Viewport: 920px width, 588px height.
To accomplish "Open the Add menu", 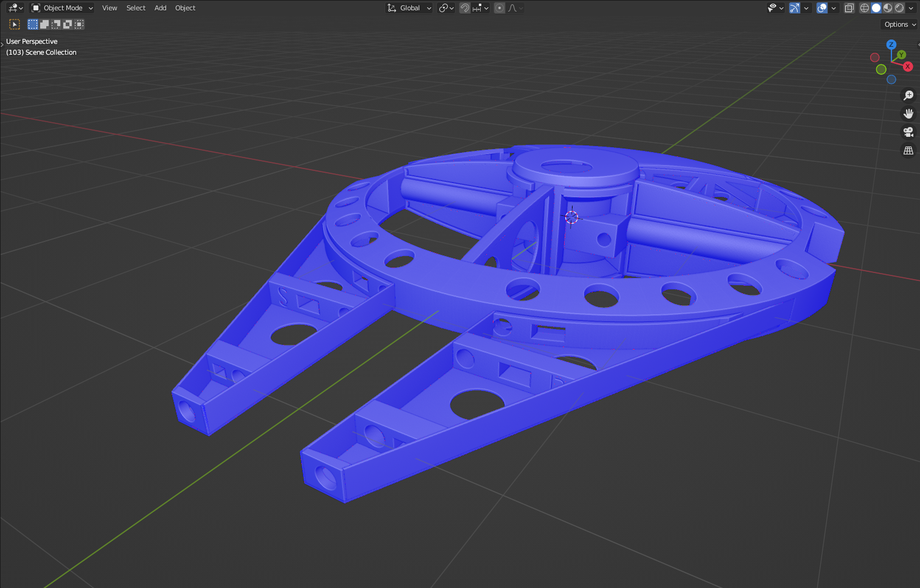I will coord(160,8).
